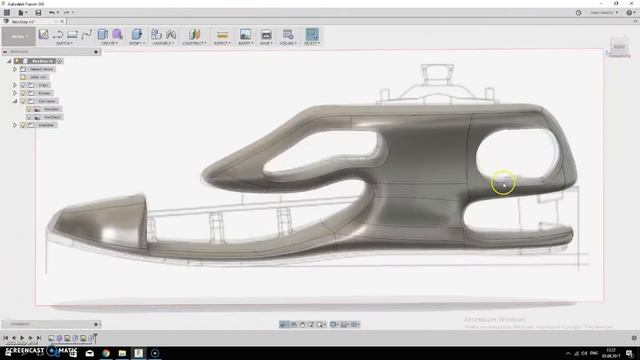The width and height of the screenshot is (640, 360).
Task: Activate the Select tool icon
Action: (x=312, y=34)
